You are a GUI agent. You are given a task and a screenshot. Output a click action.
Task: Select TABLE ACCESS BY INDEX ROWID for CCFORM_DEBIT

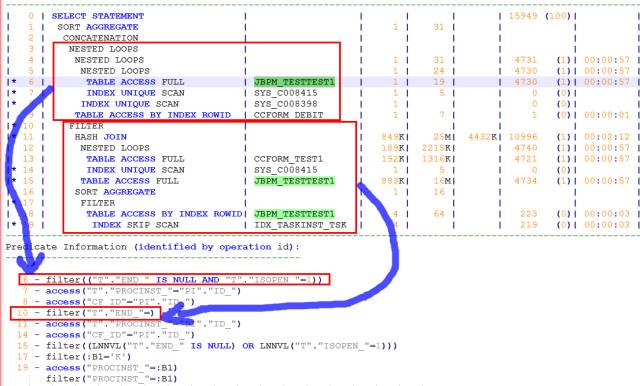coord(153,115)
